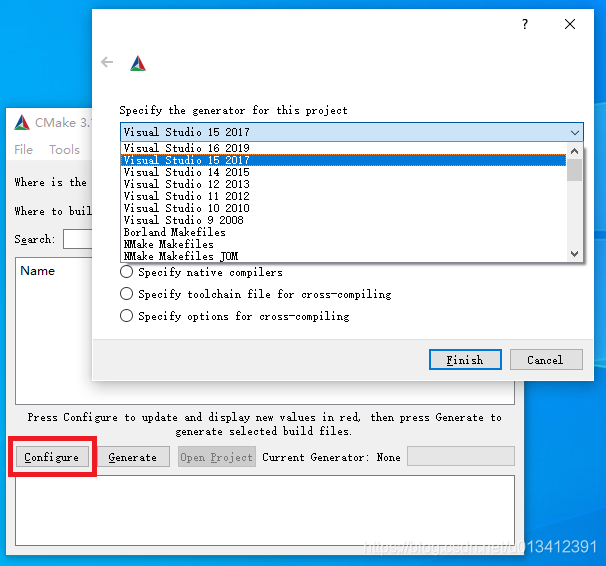Pick Visual Studio 10 2010 in the list
606x566 pixels.
point(343,208)
